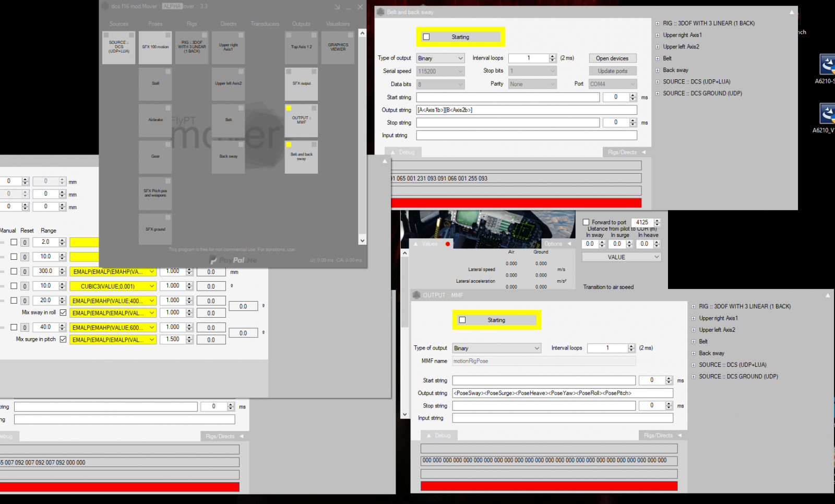The image size is (835, 504).
Task: Uncheck the Mix sway in roll checkbox
Action: (63, 313)
